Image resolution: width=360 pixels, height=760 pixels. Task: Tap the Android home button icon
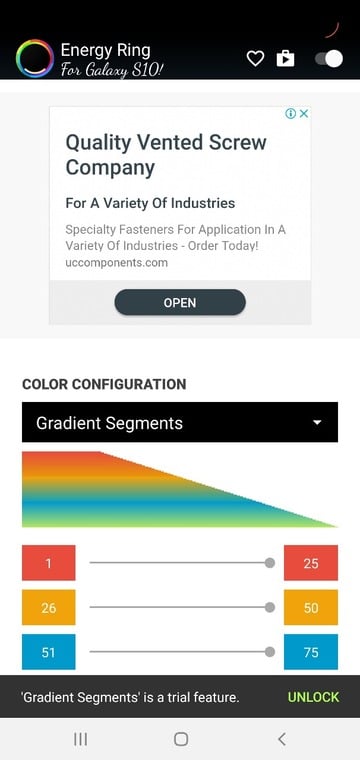click(181, 739)
